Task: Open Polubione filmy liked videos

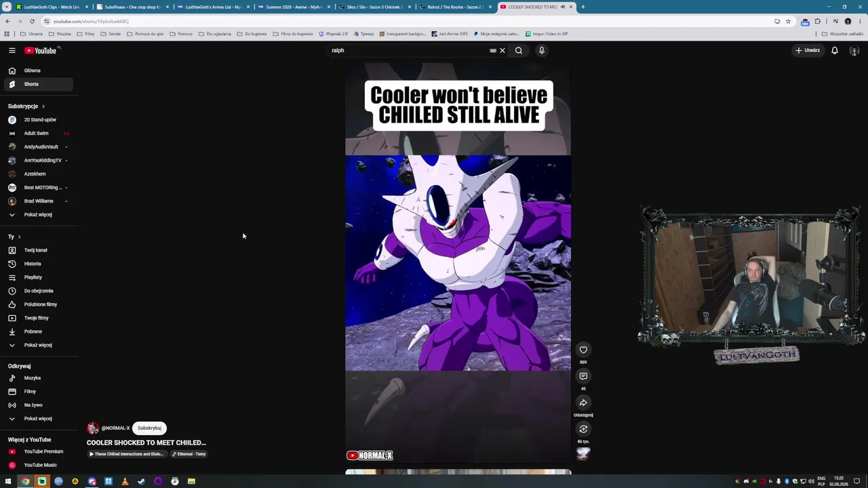Action: coord(38,304)
